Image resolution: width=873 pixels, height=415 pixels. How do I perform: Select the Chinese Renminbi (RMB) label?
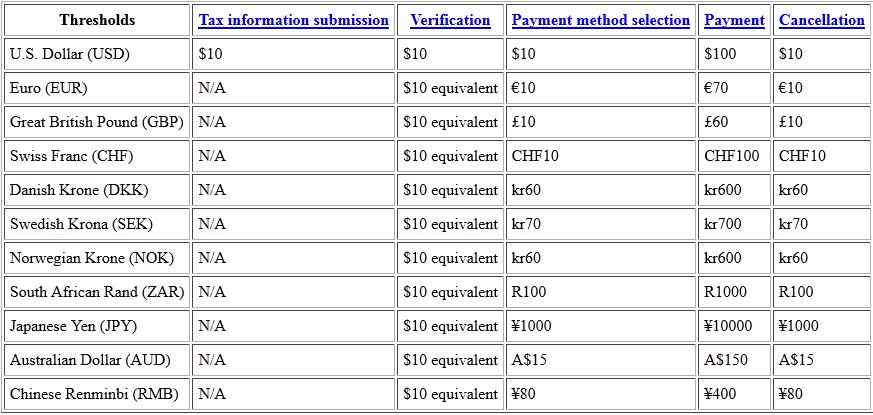click(x=94, y=394)
